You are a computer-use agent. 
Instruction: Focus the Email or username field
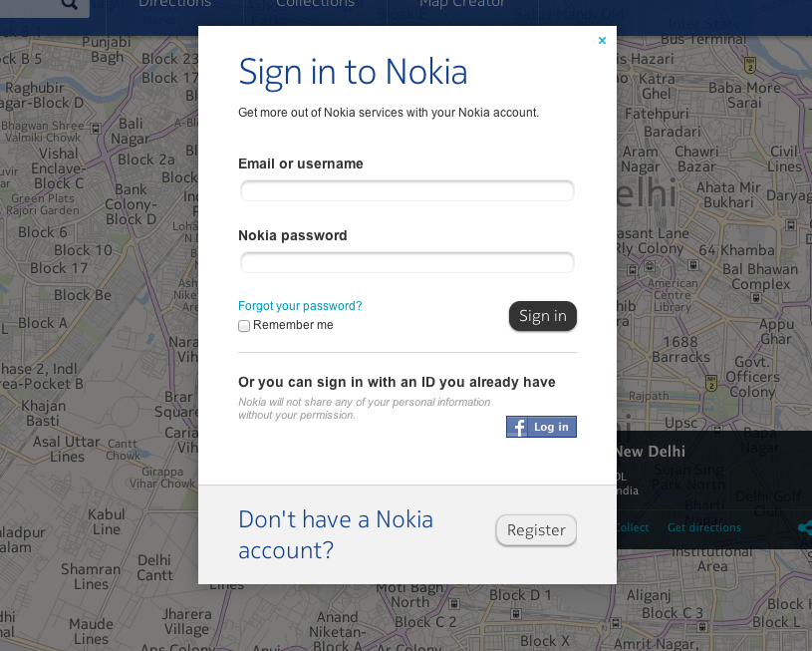406,190
